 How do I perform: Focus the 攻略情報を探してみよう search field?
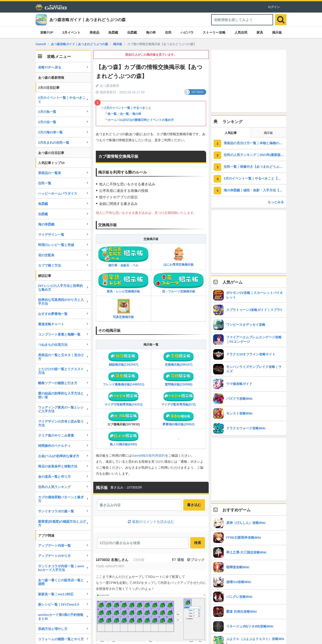tap(242, 20)
